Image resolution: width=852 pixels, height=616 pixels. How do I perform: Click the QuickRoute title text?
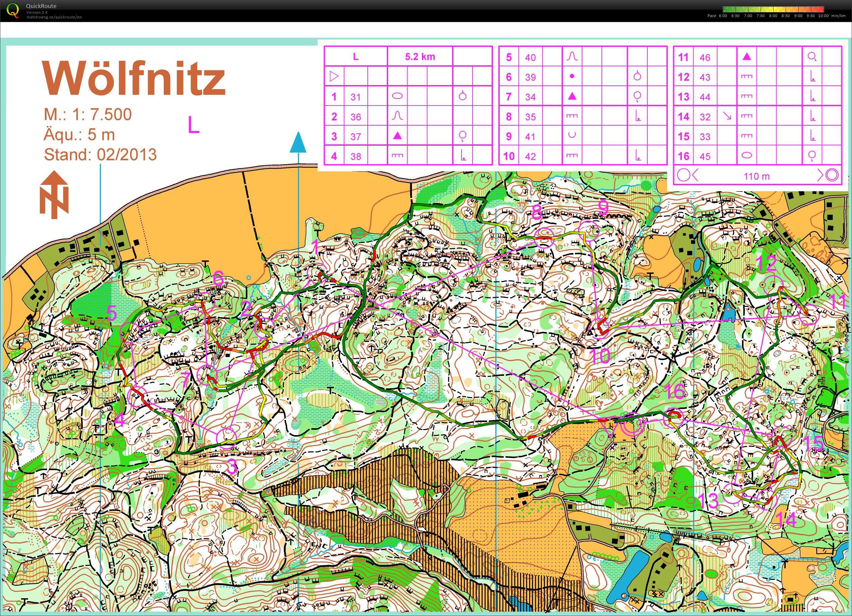pos(41,6)
